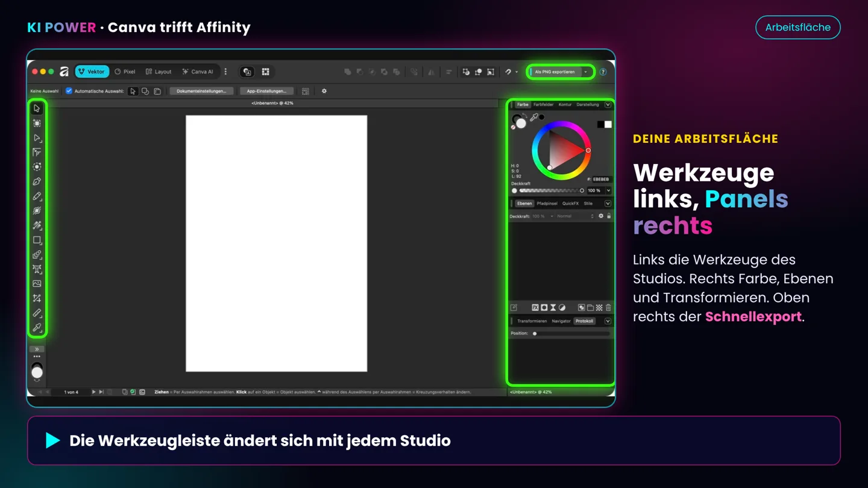Open the help question mark icon
The width and height of the screenshot is (868, 488).
point(603,72)
